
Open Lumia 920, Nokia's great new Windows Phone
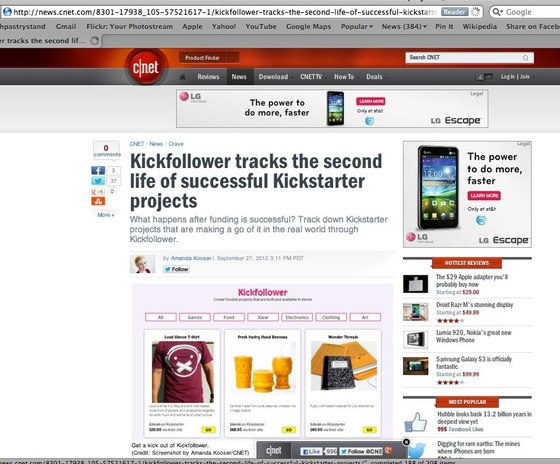click(x=474, y=336)
